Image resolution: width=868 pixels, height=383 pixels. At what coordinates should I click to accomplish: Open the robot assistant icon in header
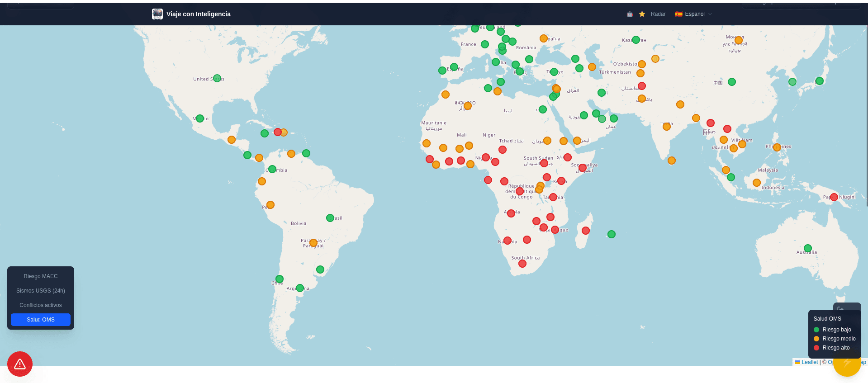point(630,14)
